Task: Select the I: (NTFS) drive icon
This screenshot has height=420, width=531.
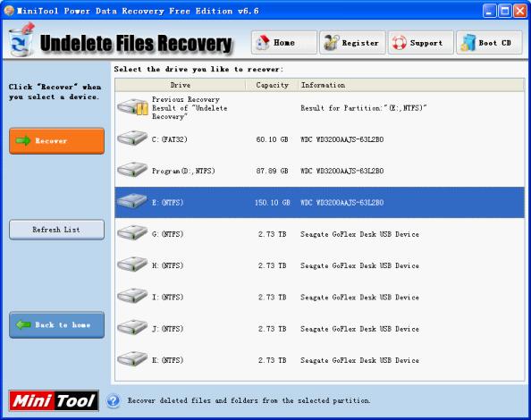Action: click(x=132, y=296)
